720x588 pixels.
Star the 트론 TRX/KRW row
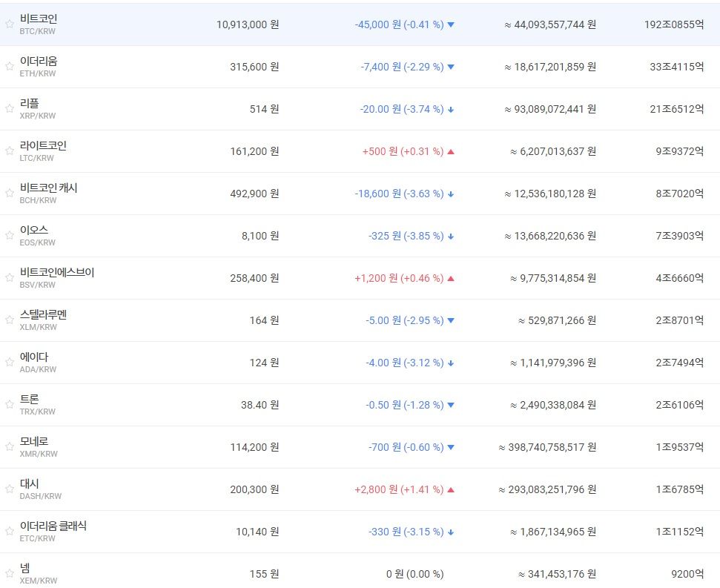pos(9,404)
